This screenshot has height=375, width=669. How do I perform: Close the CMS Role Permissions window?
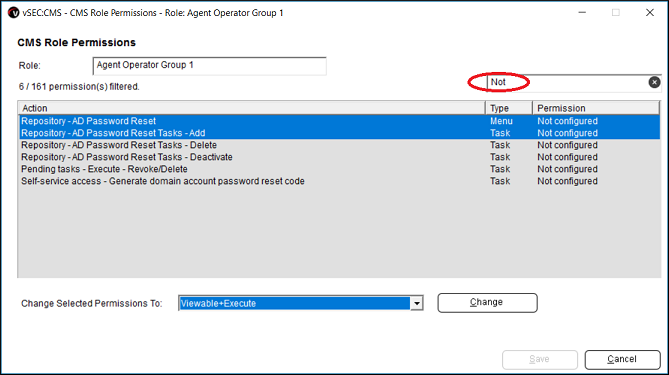pyautogui.click(x=649, y=13)
